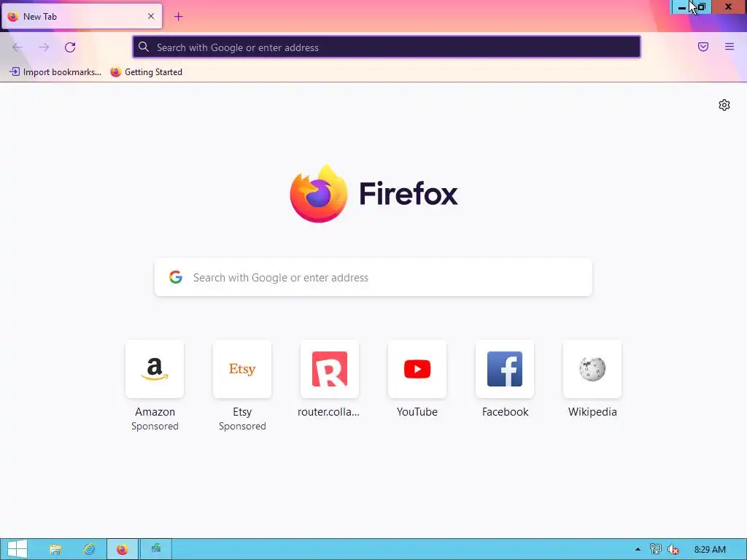Open new tab page settings gear
Viewport: 747px width, 560px height.
724,105
